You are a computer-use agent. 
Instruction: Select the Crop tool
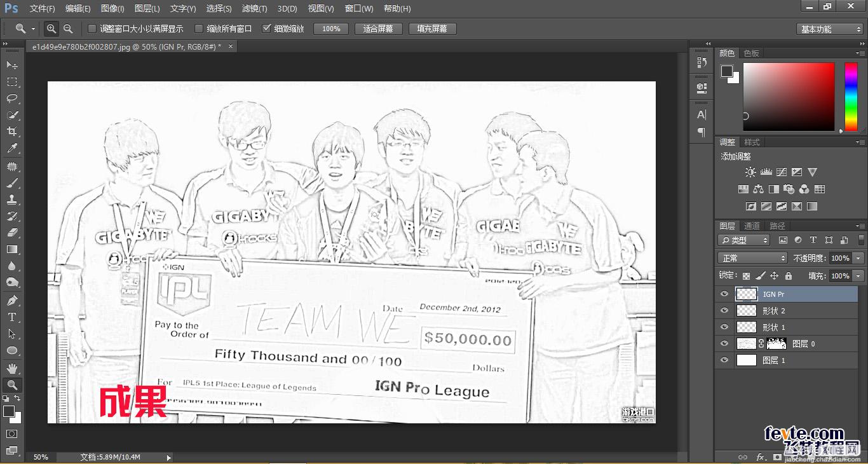coord(11,132)
